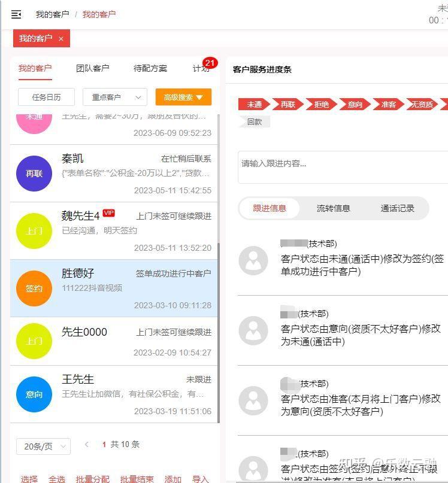Viewport: 448px width, 483px height.
Task: Switch to the 团队客户 tab
Action: 92,68
